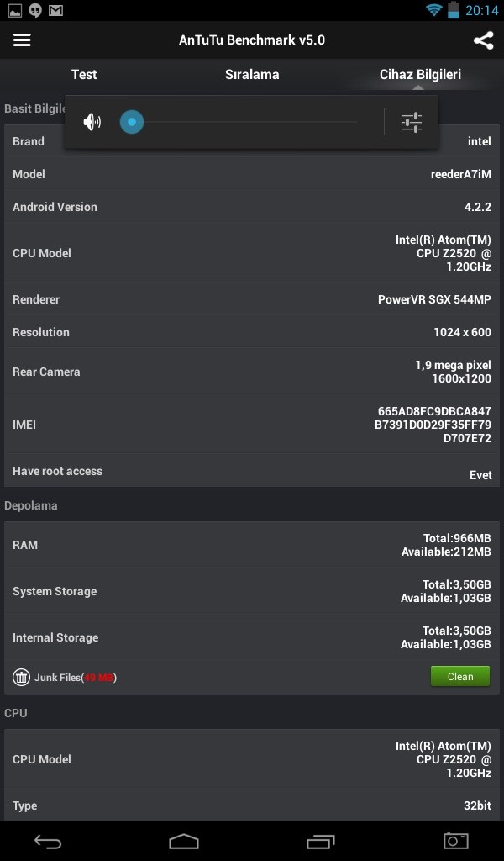
Task: Tap the screenshot camera icon in navigation bar
Action: 456,840
